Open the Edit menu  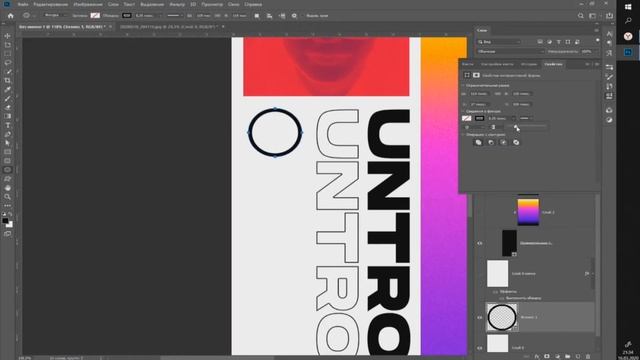click(51, 4)
